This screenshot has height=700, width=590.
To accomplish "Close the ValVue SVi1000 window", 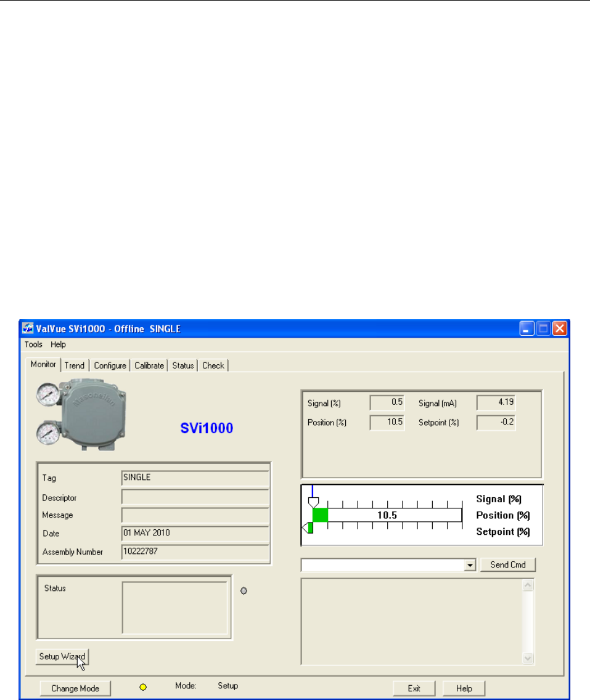I will pyautogui.click(x=560, y=328).
